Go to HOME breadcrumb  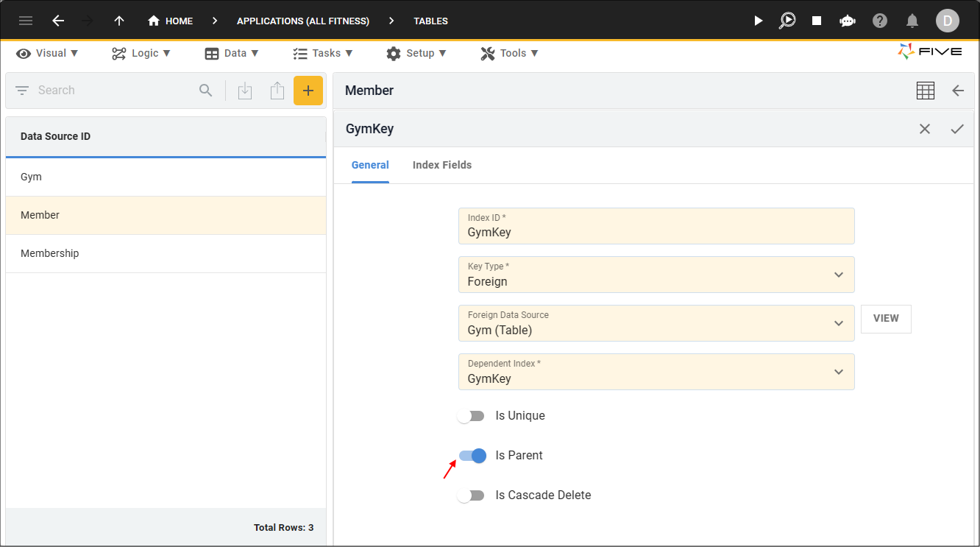coord(170,21)
